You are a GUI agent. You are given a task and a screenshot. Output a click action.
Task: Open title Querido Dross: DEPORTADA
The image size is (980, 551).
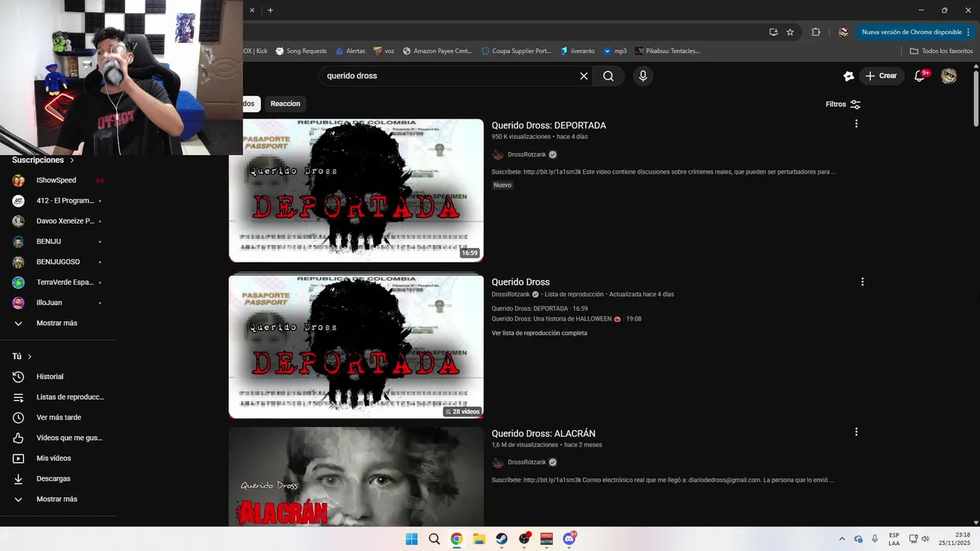(x=549, y=126)
